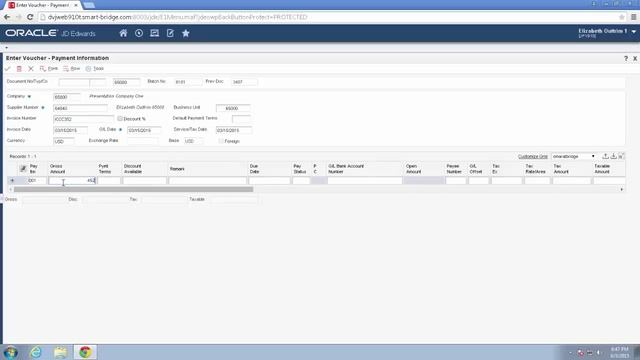Click the Supplier Number input field

click(80, 108)
